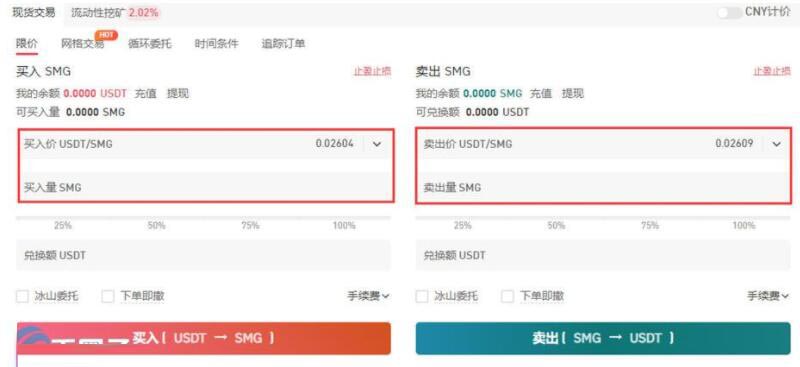Screen dimensions: 800x367
Task: Open the 循环委托 tab
Action: click(x=149, y=44)
